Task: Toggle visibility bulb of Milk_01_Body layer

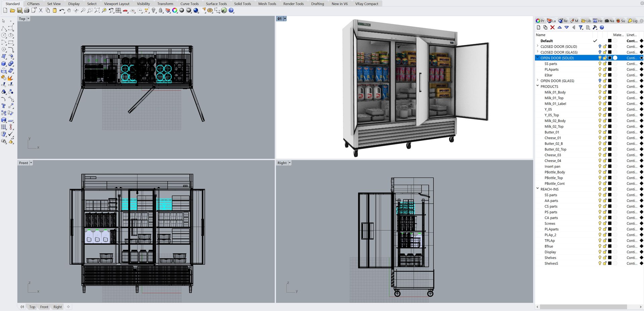Action: click(x=600, y=92)
